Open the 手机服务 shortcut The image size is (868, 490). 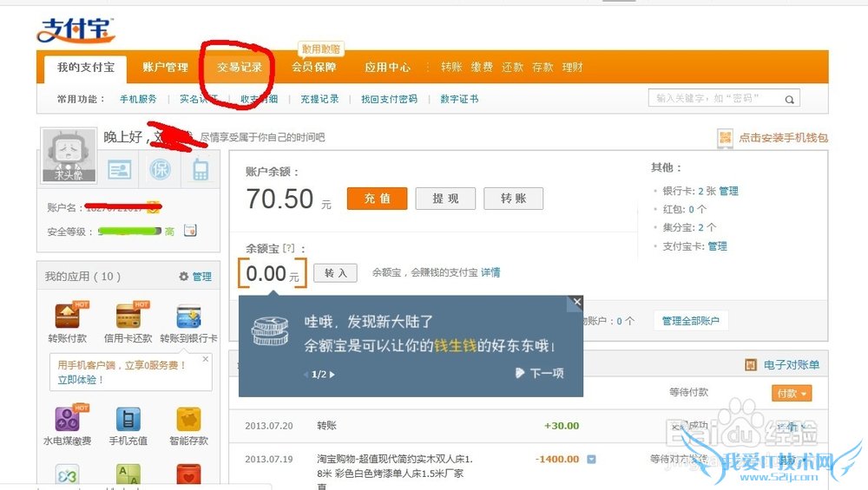pyautogui.click(x=138, y=99)
